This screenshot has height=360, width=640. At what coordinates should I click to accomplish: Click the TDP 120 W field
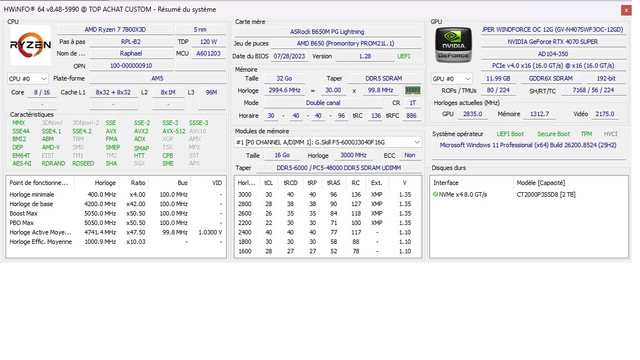[x=208, y=42]
